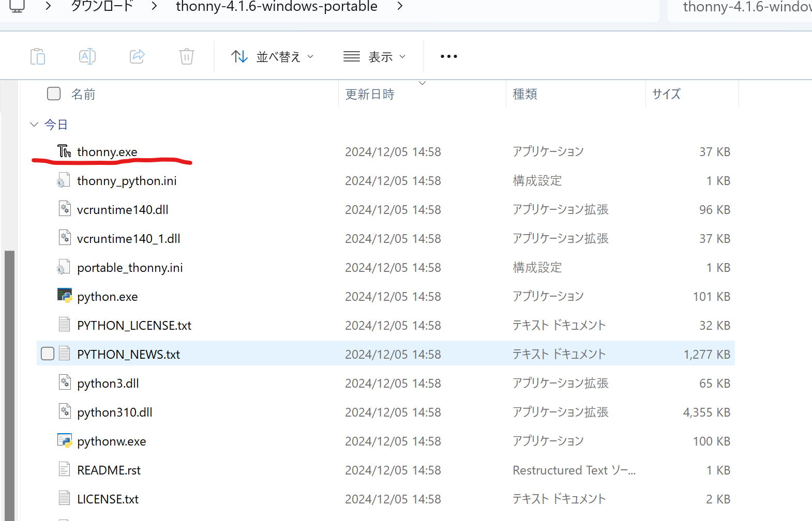Select the python310.dll file name

click(115, 412)
